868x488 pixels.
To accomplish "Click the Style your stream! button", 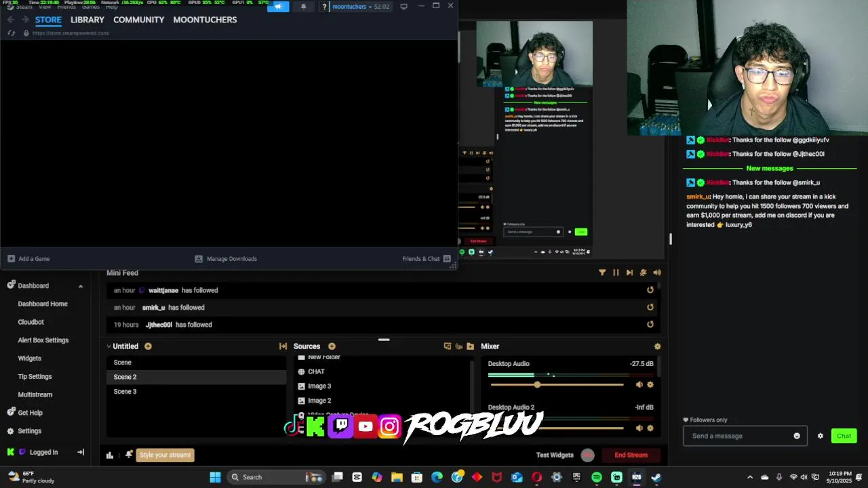I will (x=165, y=455).
